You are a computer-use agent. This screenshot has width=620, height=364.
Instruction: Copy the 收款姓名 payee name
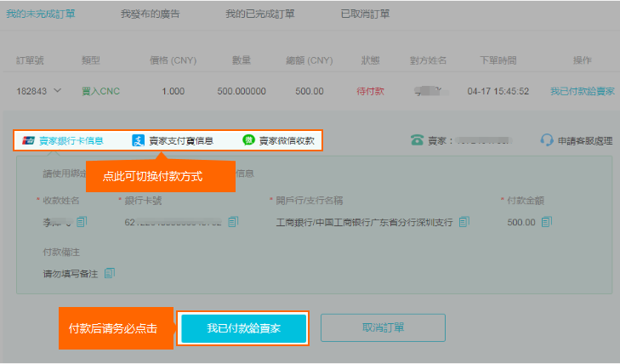[82, 222]
